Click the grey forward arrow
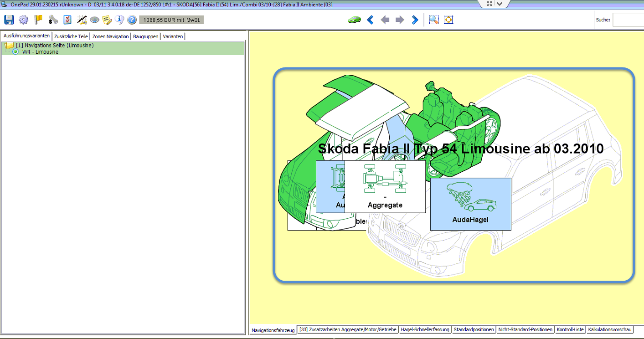The width and height of the screenshot is (644, 339). [x=400, y=20]
